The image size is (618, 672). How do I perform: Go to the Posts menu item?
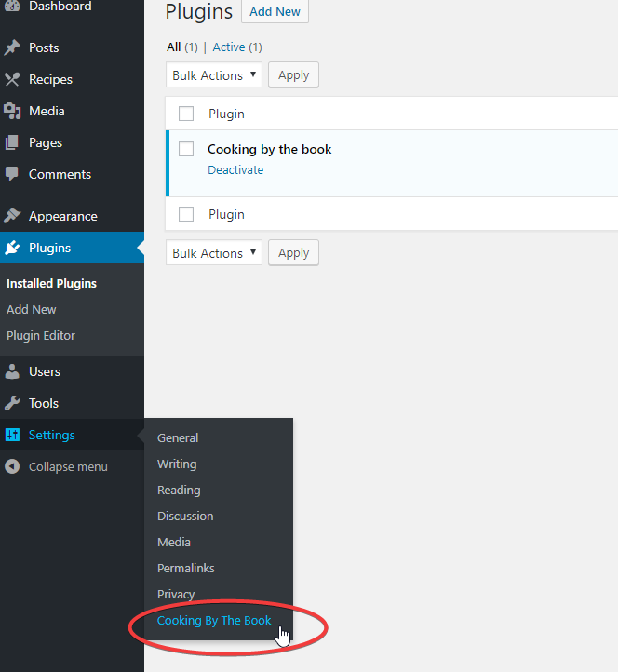44,47
